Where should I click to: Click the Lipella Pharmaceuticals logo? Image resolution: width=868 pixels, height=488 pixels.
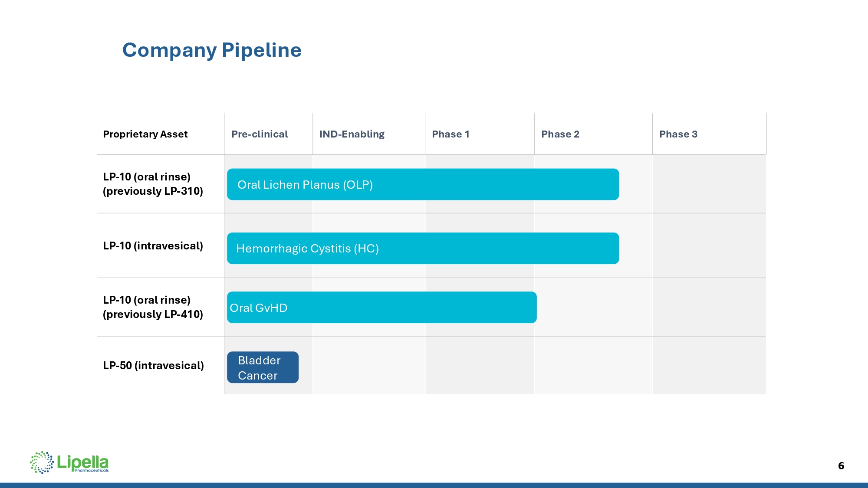(69, 462)
